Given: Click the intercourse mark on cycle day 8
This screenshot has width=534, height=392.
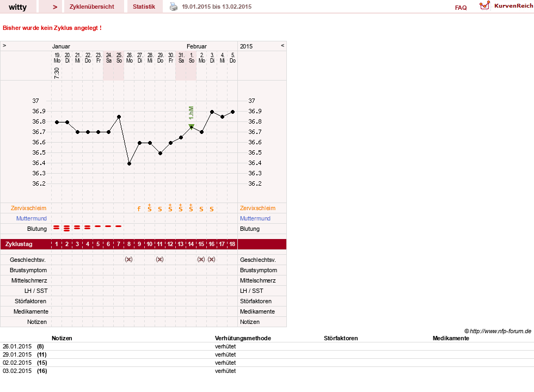Looking at the screenshot, I should [128, 260].
